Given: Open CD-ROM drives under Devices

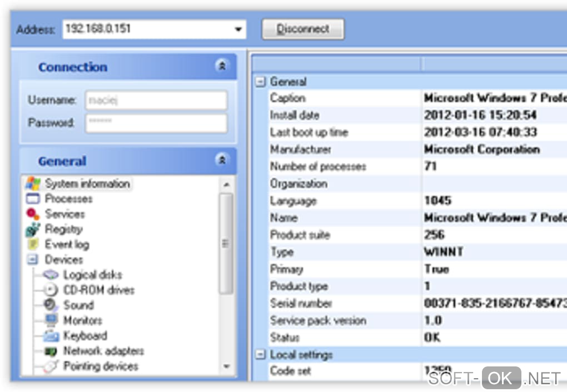Looking at the screenshot, I should tap(99, 290).
